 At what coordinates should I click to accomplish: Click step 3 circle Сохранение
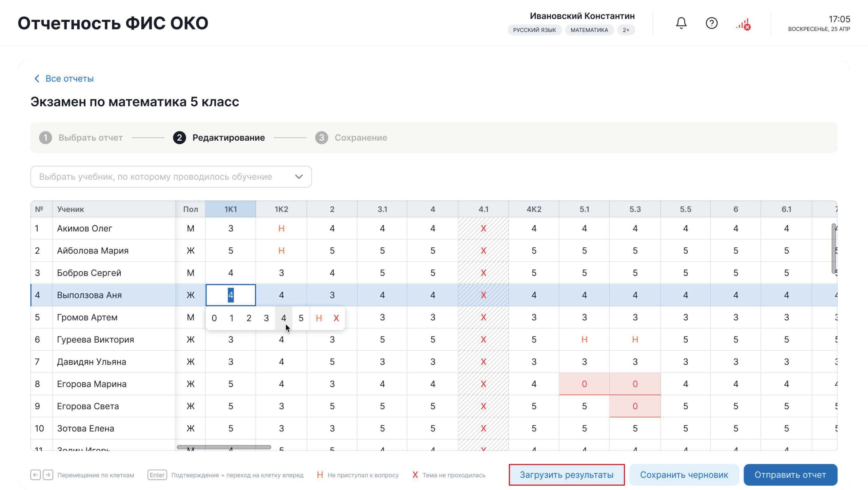pyautogui.click(x=321, y=138)
